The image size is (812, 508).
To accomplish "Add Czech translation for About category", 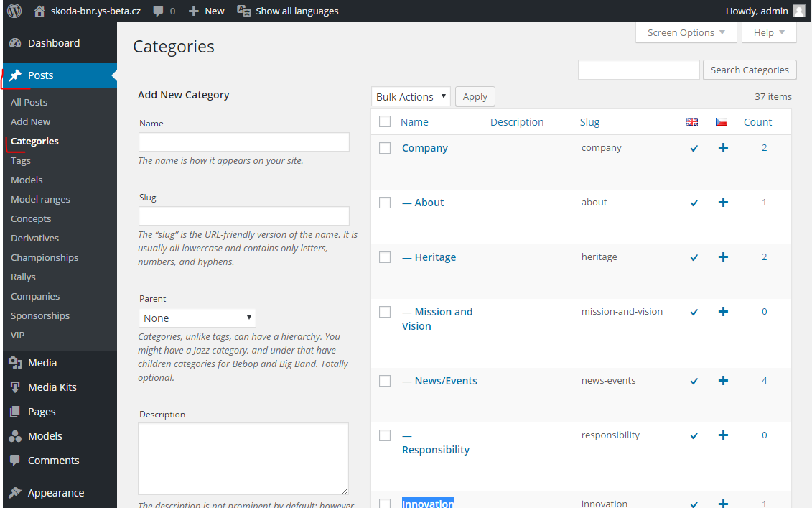I will [x=724, y=202].
